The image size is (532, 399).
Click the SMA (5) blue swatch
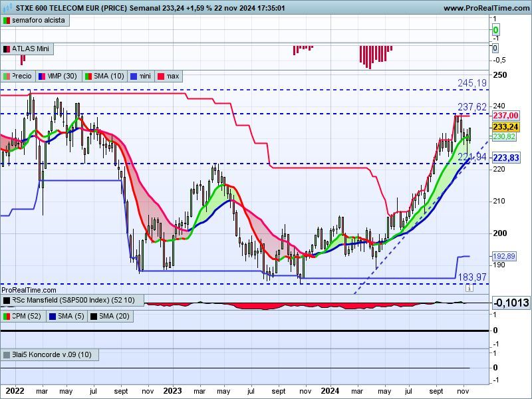point(53,317)
